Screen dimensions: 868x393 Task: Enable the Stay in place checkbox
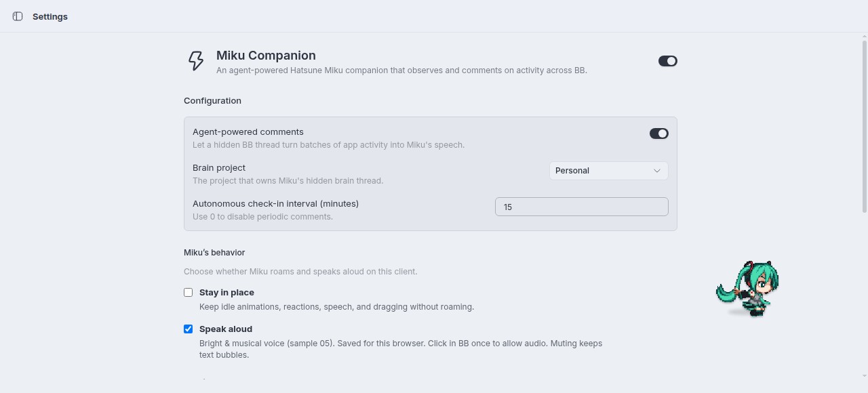pyautogui.click(x=189, y=293)
